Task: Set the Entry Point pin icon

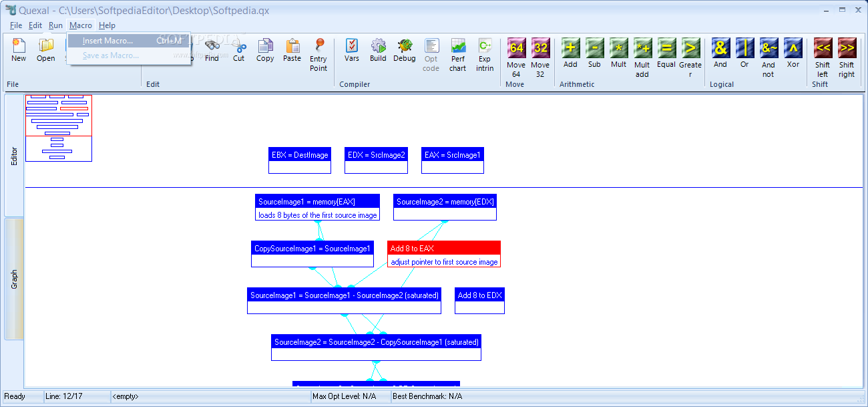Action: (x=318, y=45)
